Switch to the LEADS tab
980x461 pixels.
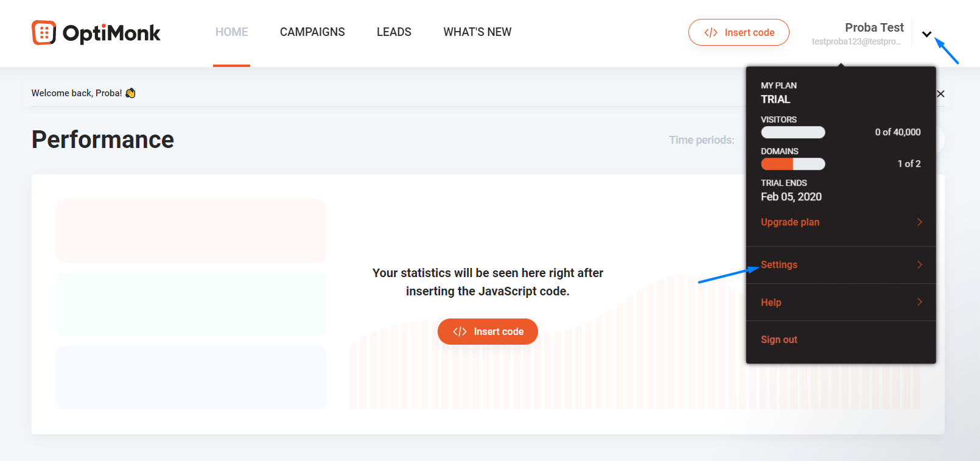click(x=394, y=32)
